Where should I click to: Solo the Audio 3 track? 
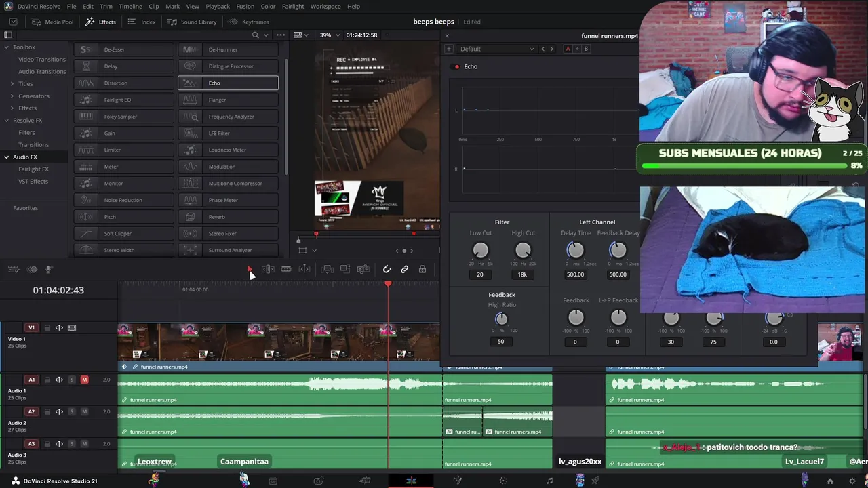72,444
